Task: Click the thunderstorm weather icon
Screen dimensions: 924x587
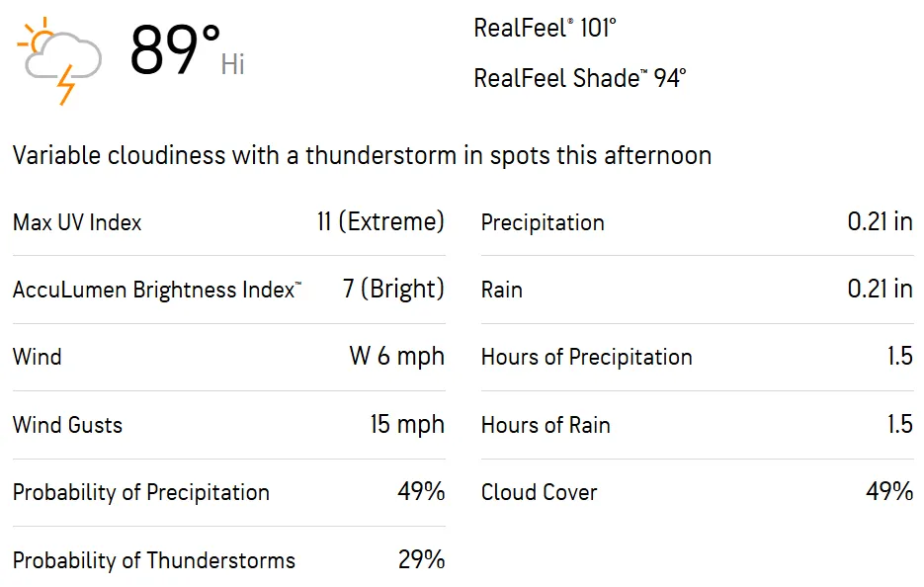Action: click(59, 60)
